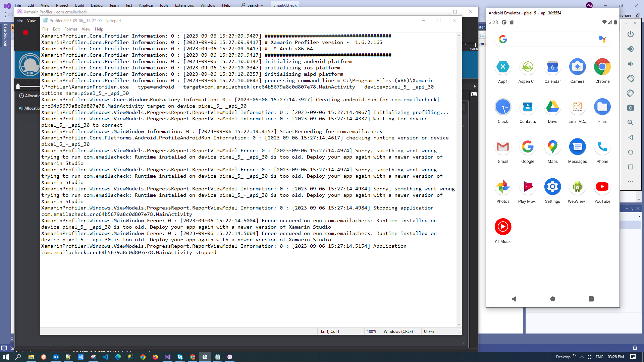Open emulator extended controls three dots
Image resolution: width=644 pixels, height=362 pixels.
[631, 182]
